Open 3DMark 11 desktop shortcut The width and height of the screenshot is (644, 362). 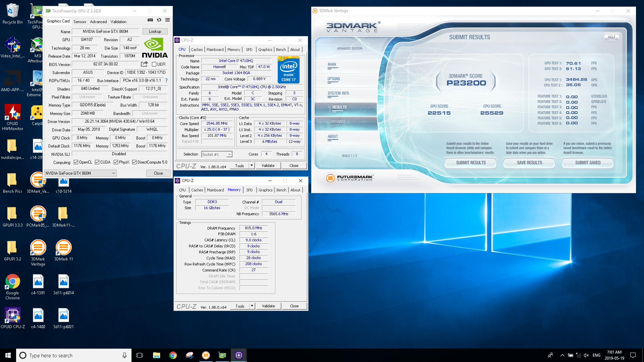[x=63, y=250]
